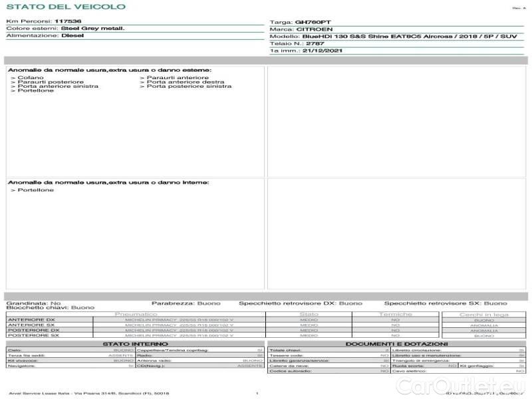Select Portellone under interior anomalies
The height and width of the screenshot is (399, 532).
click(36, 190)
